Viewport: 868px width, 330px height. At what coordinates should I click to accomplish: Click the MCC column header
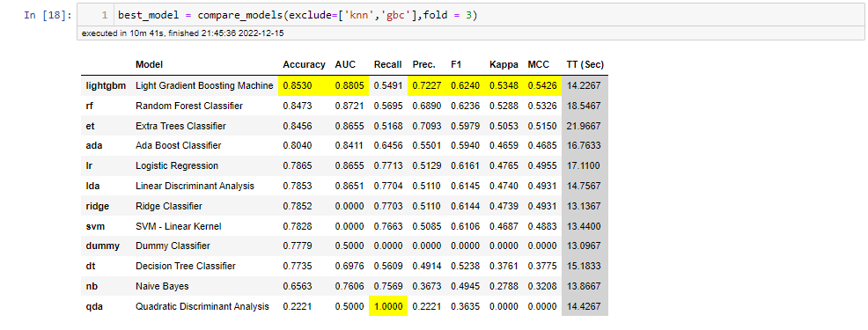click(x=539, y=65)
